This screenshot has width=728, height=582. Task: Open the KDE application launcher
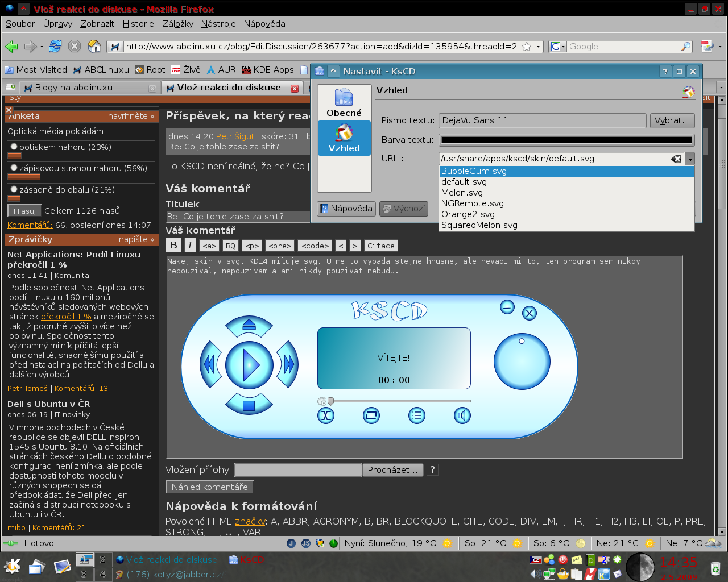coord(12,566)
